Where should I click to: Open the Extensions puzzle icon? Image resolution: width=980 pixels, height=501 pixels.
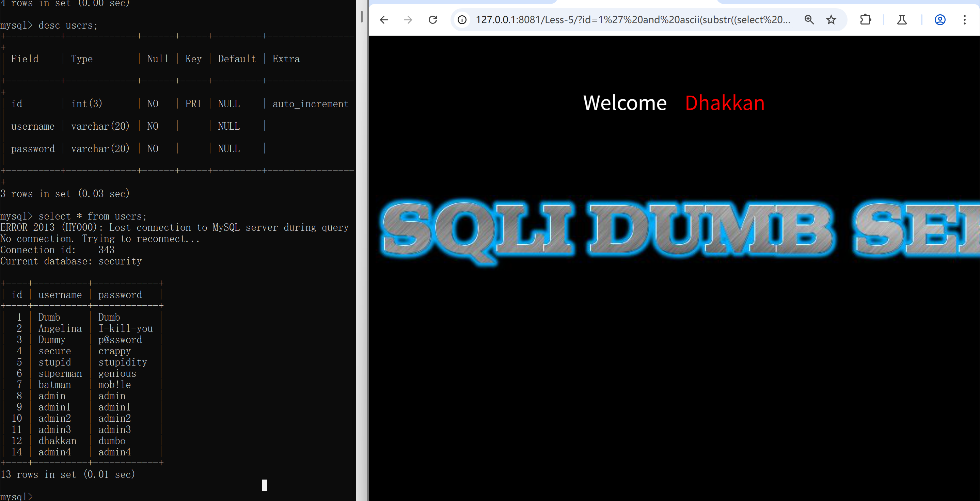tap(866, 20)
